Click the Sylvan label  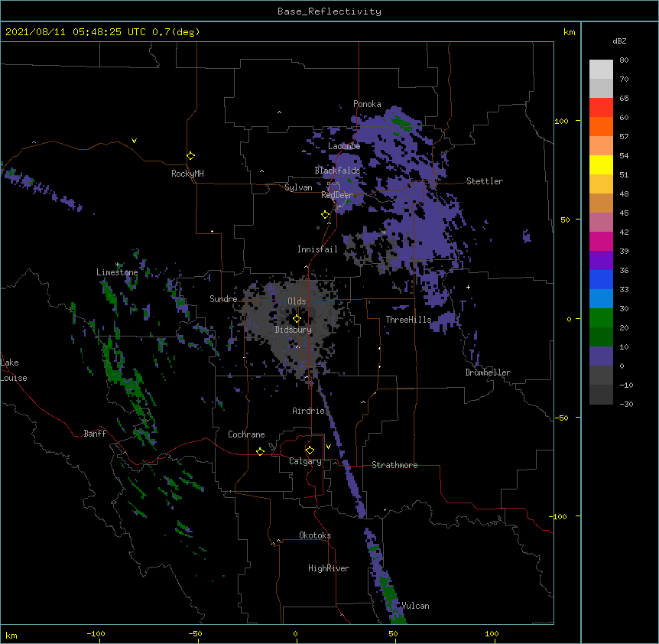(298, 187)
